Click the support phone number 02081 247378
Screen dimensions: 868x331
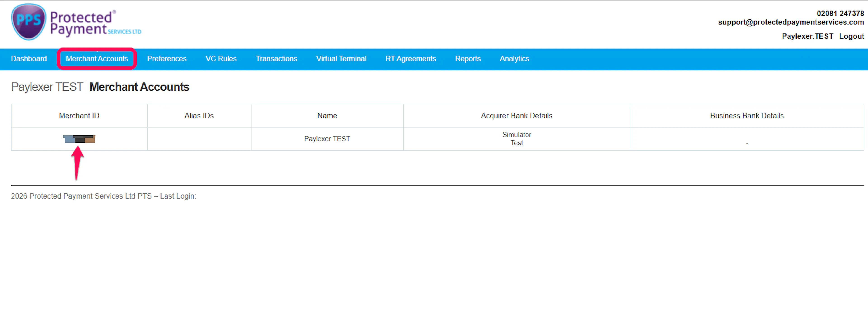840,14
